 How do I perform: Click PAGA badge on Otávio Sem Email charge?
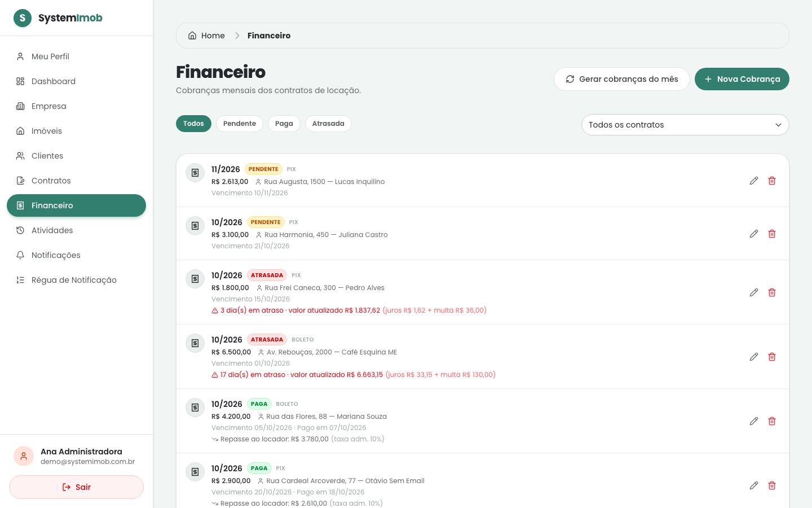point(259,468)
